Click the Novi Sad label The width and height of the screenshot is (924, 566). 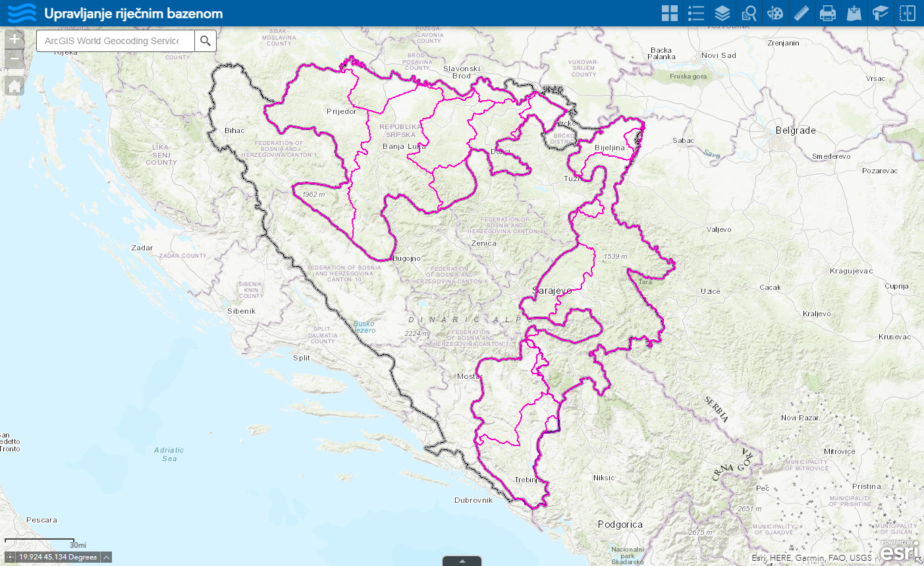click(x=719, y=55)
